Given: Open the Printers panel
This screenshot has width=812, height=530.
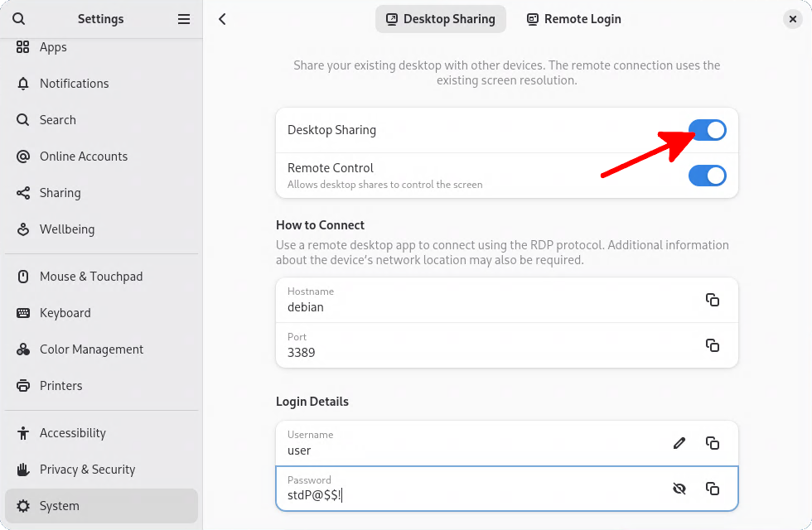Looking at the screenshot, I should point(60,386).
